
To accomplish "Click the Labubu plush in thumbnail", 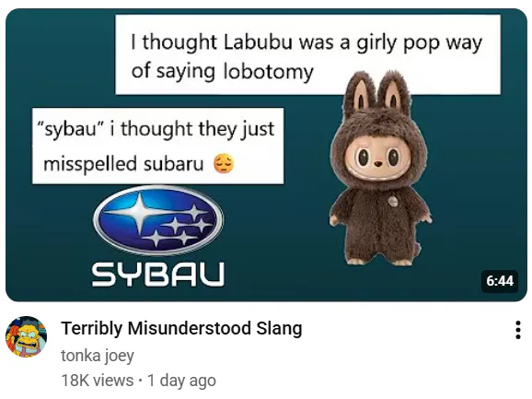I will tap(379, 169).
